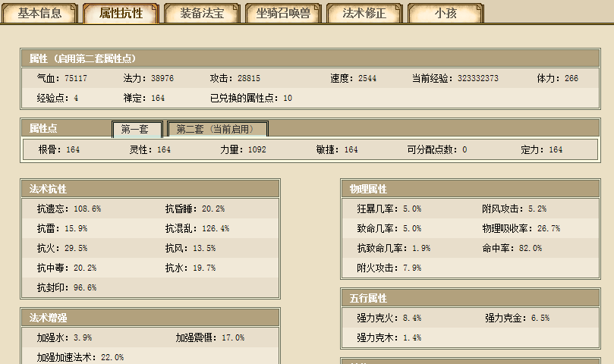Select the 属性抗性 tab
Image resolution: width=614 pixels, height=364 pixels.
121,13
